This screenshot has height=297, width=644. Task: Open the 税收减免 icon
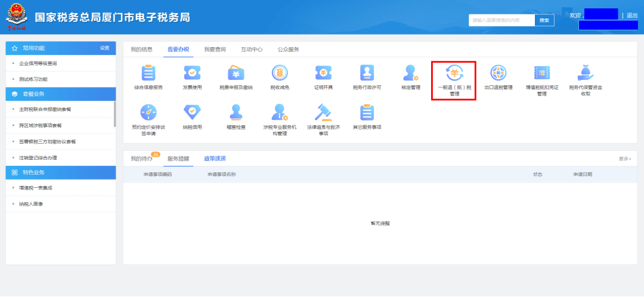(x=280, y=73)
